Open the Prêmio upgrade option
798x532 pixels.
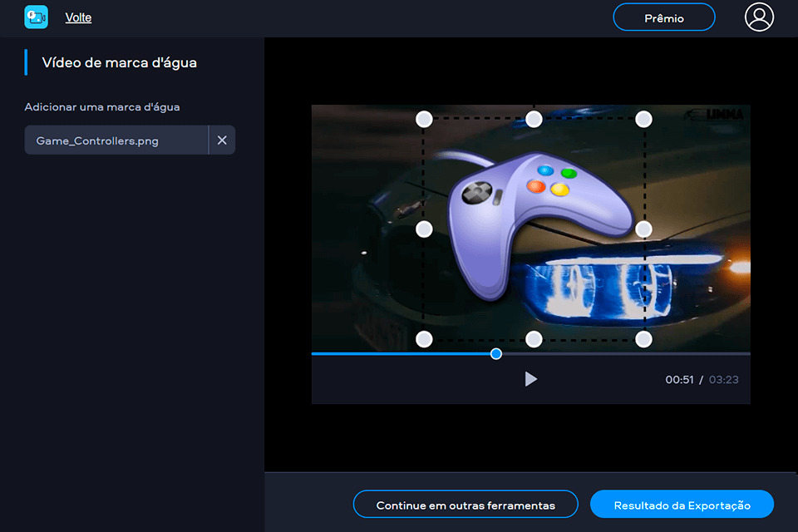pos(663,17)
